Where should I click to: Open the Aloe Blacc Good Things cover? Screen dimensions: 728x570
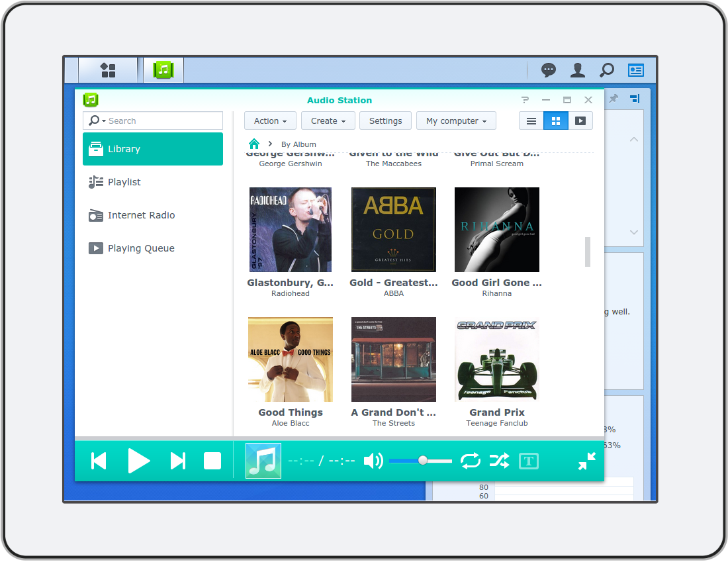290,359
